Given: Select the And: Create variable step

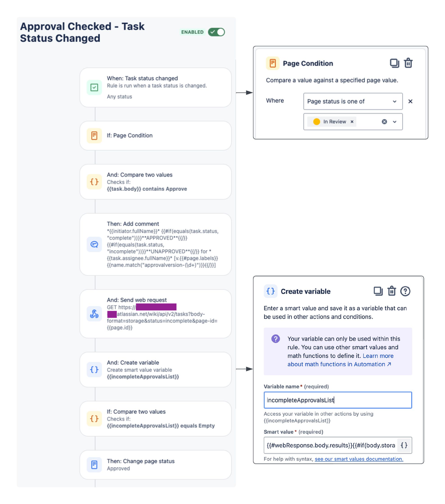Looking at the screenshot, I should tap(156, 370).
